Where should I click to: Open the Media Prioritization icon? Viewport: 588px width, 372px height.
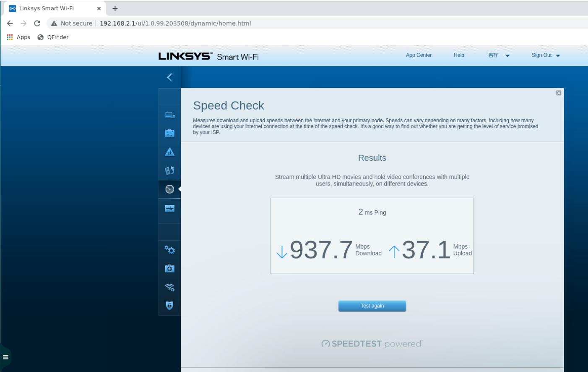(169, 170)
